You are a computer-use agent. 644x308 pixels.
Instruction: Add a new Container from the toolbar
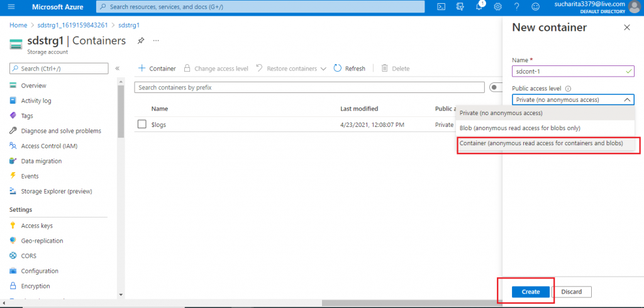(x=157, y=69)
